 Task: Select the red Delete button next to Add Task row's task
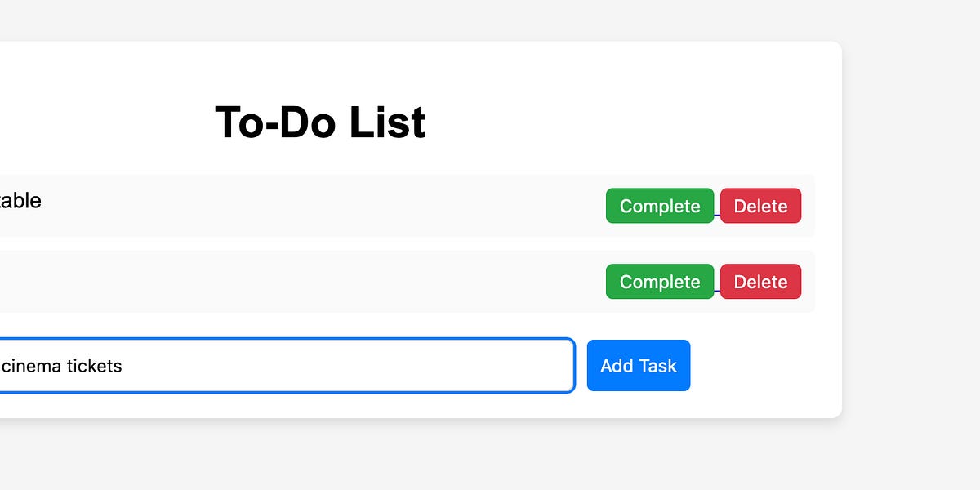(760, 281)
